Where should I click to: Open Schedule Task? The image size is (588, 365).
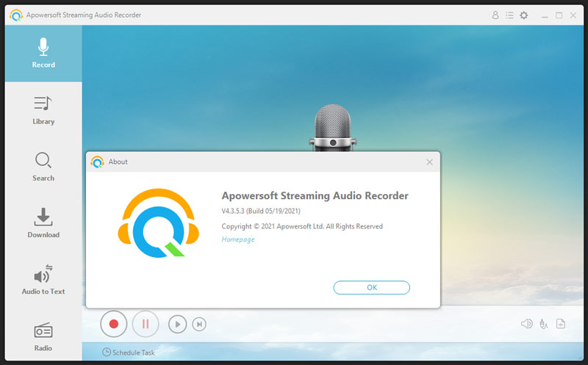click(129, 353)
